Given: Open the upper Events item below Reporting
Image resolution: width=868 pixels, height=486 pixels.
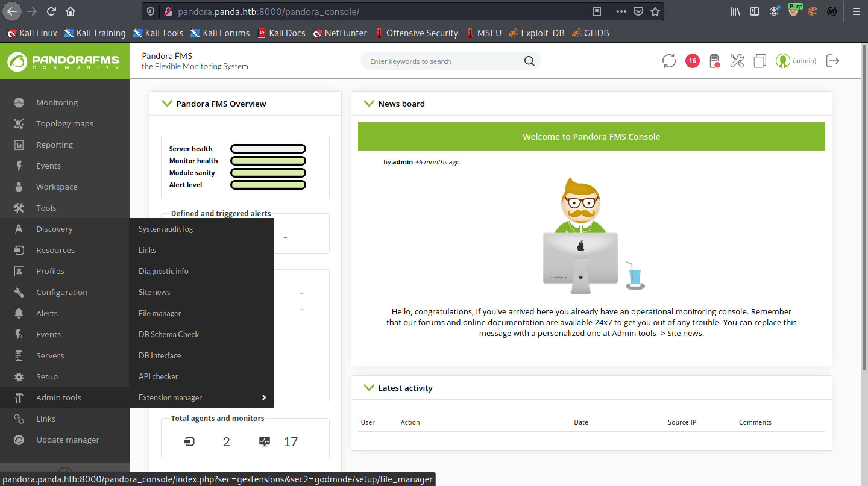Looking at the screenshot, I should tap(48, 166).
